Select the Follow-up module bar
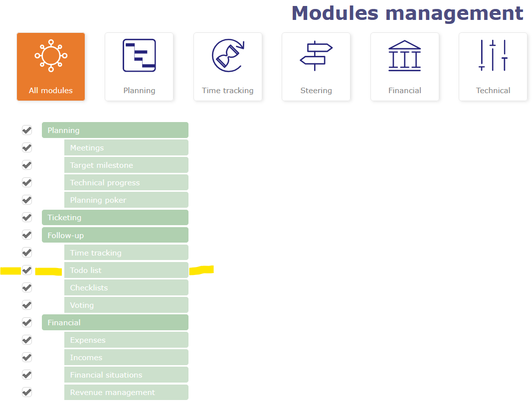 click(x=115, y=235)
